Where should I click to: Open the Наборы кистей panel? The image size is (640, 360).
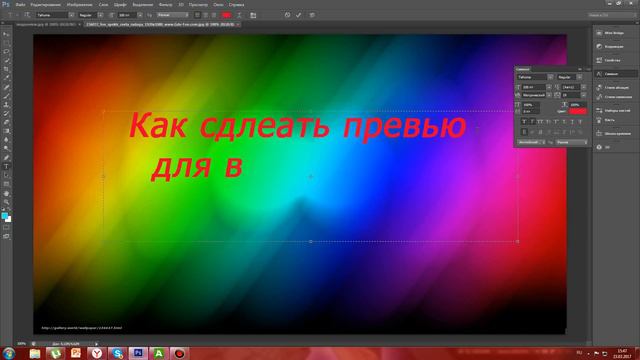(x=615, y=111)
